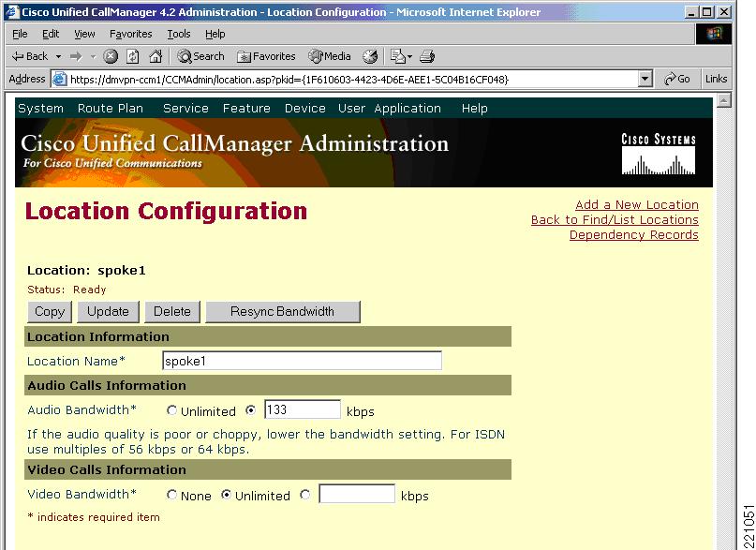
Task: Open the Route Plan navigation menu
Action: point(111,109)
